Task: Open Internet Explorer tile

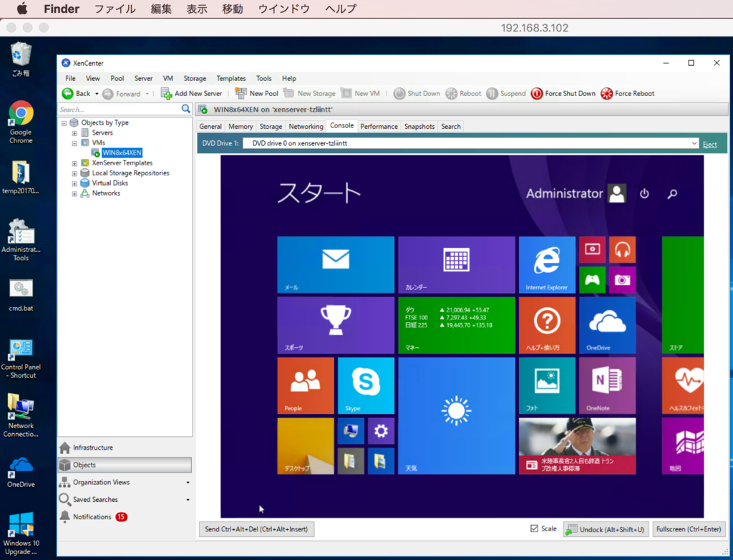Action: coord(547,265)
